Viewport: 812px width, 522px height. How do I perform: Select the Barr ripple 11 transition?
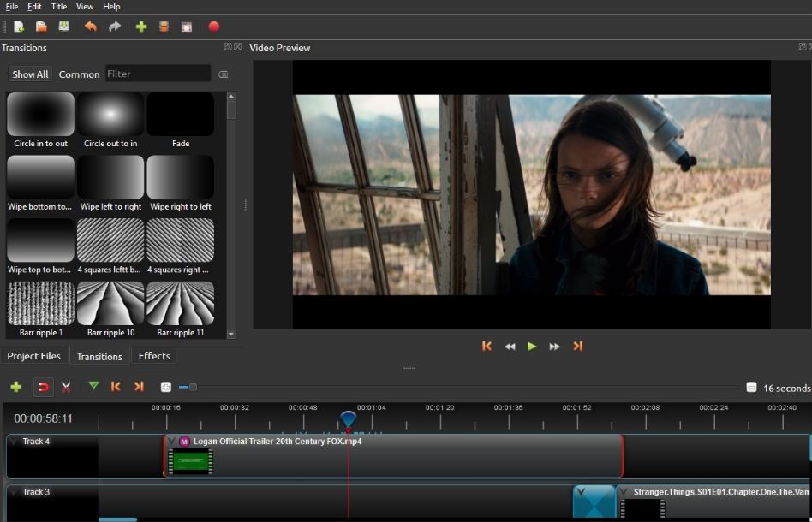pos(180,310)
